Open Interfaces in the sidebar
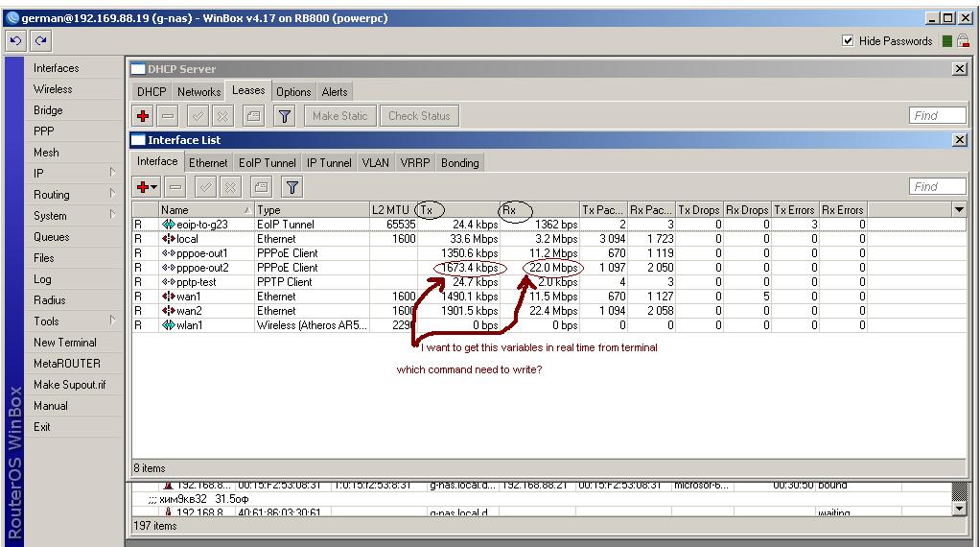Image resolution: width=980 pixels, height=547 pixels. [x=57, y=68]
